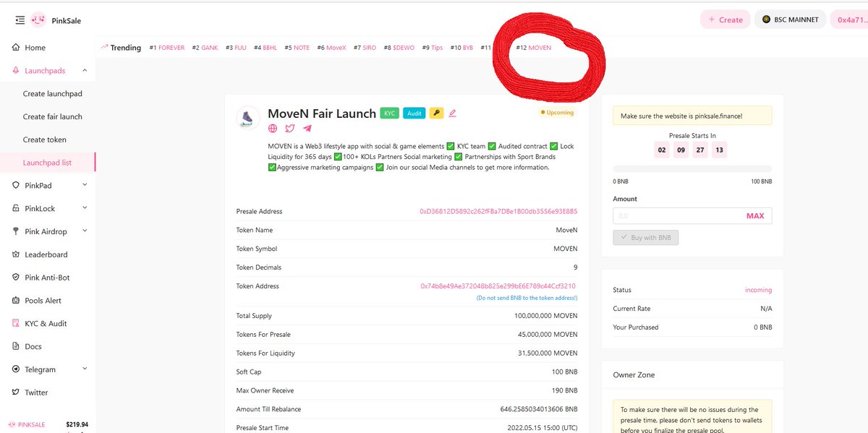Expand the PinkPad submenu chevron
Screen dimensions: 868x433
85,185
